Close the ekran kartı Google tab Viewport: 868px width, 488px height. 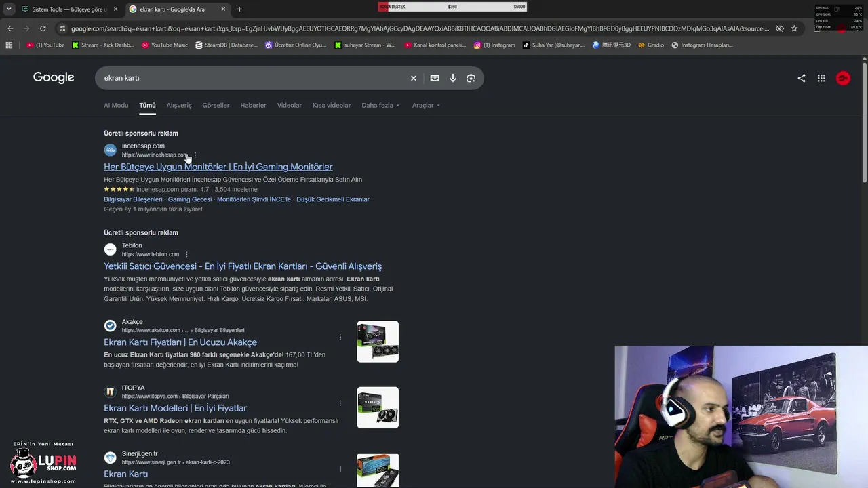pyautogui.click(x=223, y=9)
